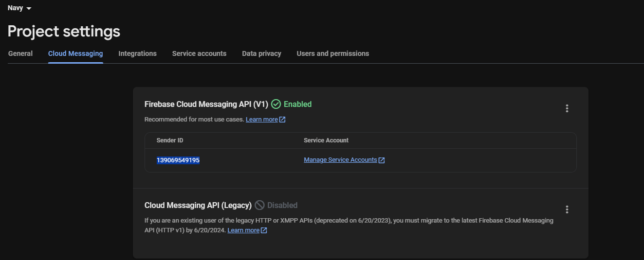This screenshot has width=644, height=260.
Task: Open the Navy project dropdown
Action: click(x=19, y=8)
